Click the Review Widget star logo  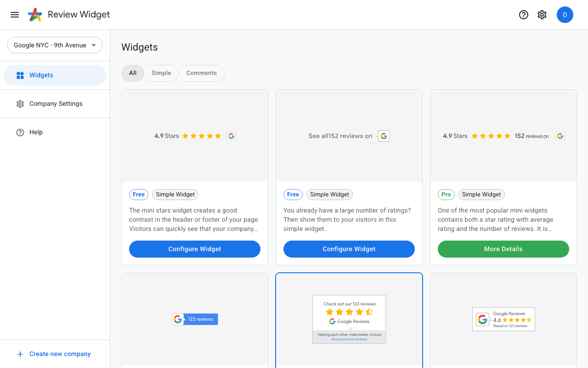tap(33, 14)
